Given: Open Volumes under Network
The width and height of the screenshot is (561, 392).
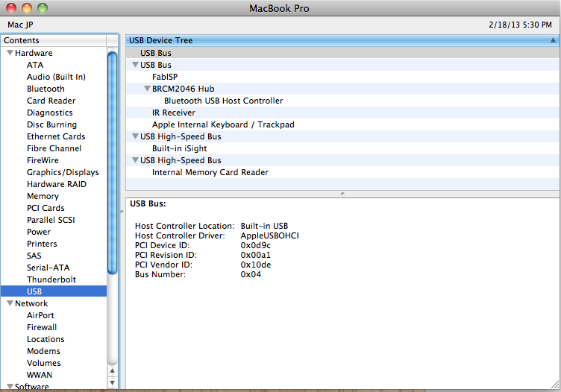Looking at the screenshot, I should point(44,363).
